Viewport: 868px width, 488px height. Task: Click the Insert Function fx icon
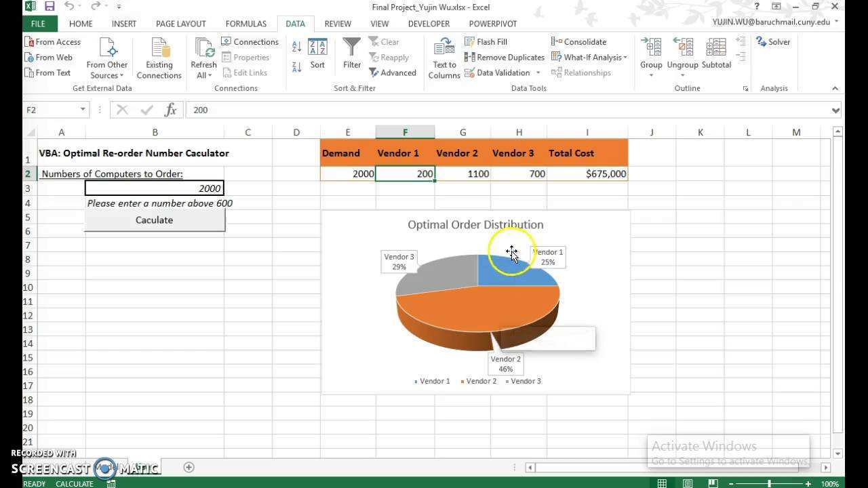(171, 110)
